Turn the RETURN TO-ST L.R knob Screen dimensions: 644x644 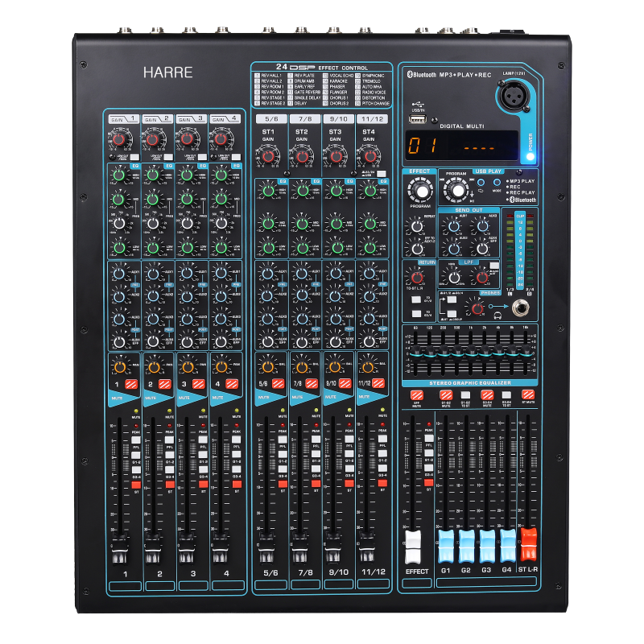(415, 276)
